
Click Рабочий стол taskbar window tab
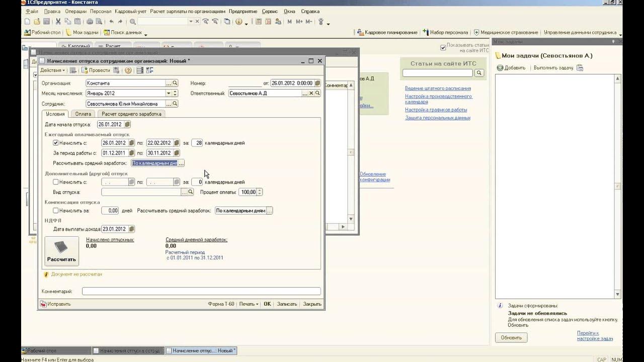pos(55,350)
